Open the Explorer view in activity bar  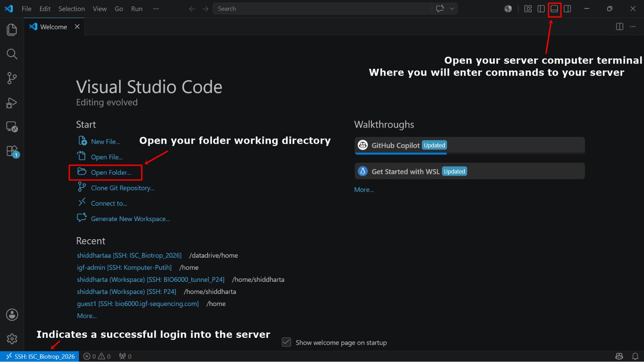click(x=12, y=29)
